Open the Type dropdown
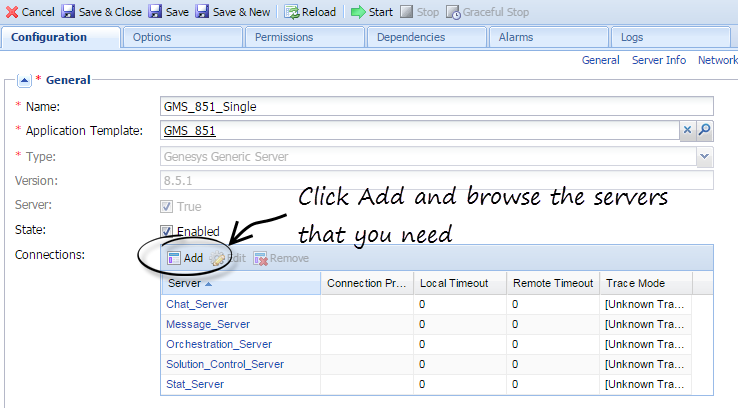The image size is (738, 408). pos(704,156)
